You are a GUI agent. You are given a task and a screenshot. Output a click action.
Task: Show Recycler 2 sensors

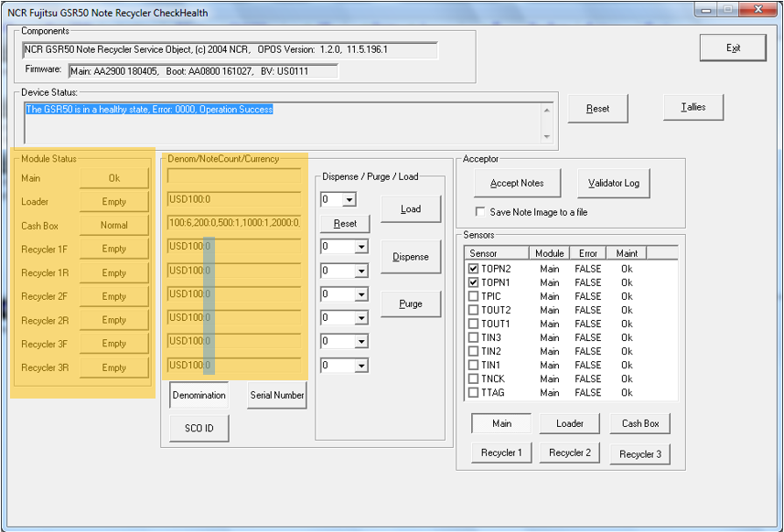570,452
